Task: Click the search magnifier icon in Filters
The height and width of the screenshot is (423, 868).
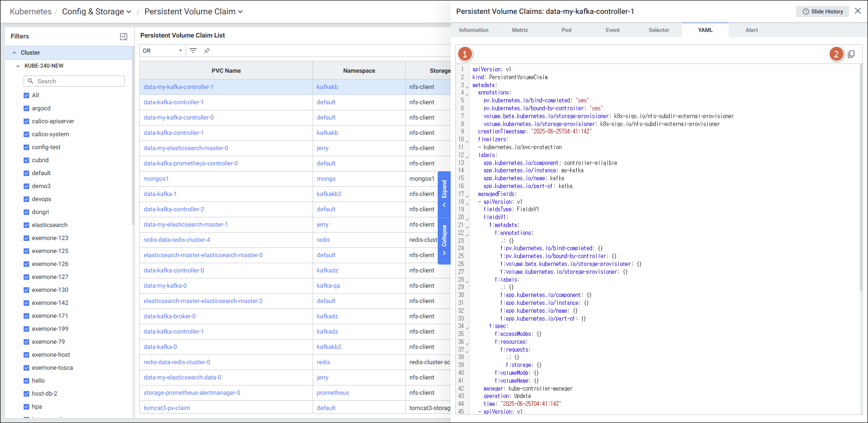Action: (x=31, y=81)
